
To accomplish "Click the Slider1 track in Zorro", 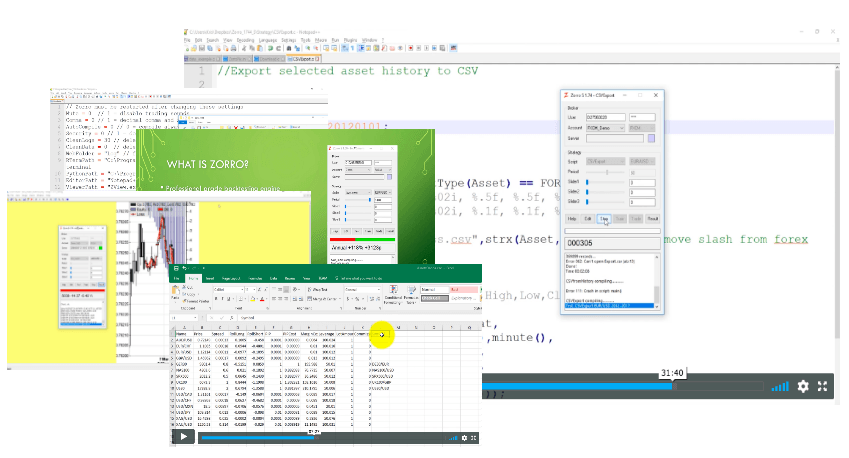I will (605, 182).
